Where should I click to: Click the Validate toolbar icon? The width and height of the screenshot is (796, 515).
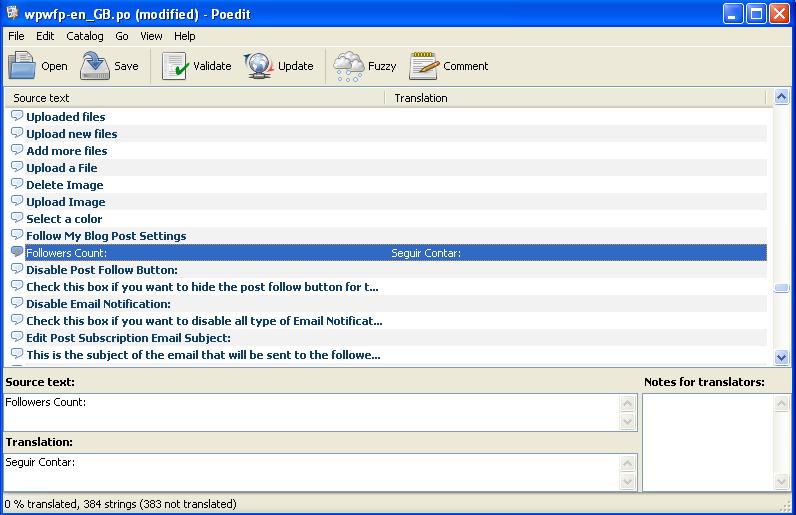tap(174, 66)
